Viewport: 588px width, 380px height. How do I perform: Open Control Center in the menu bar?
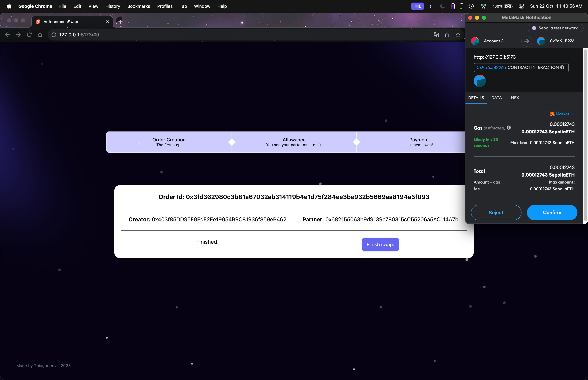tap(521, 6)
